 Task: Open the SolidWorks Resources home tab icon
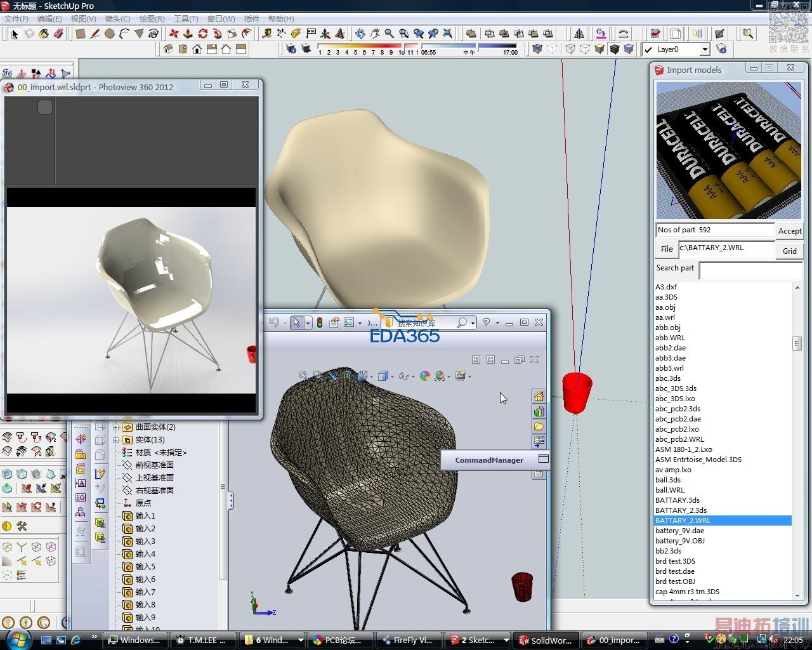tap(539, 397)
